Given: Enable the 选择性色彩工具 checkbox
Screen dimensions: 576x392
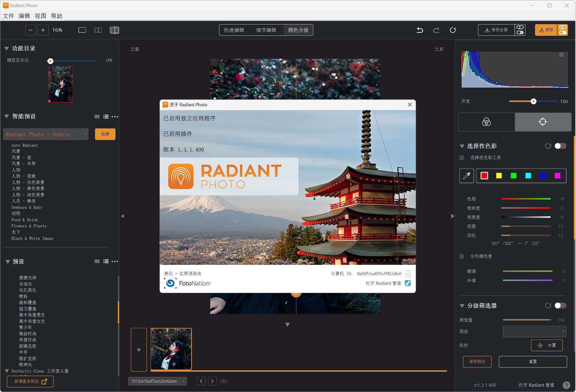Looking at the screenshot, I should [461, 158].
